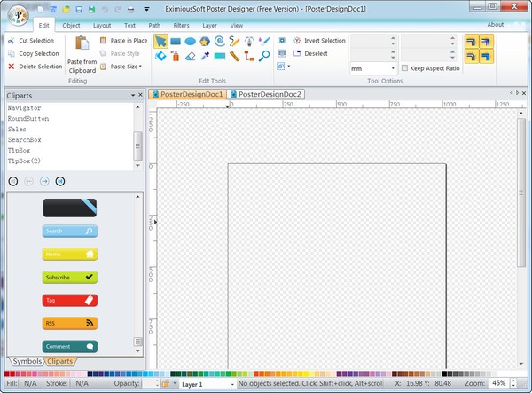The height and width of the screenshot is (393, 532).
Task: Click the Deselect command
Action: pyautogui.click(x=312, y=53)
